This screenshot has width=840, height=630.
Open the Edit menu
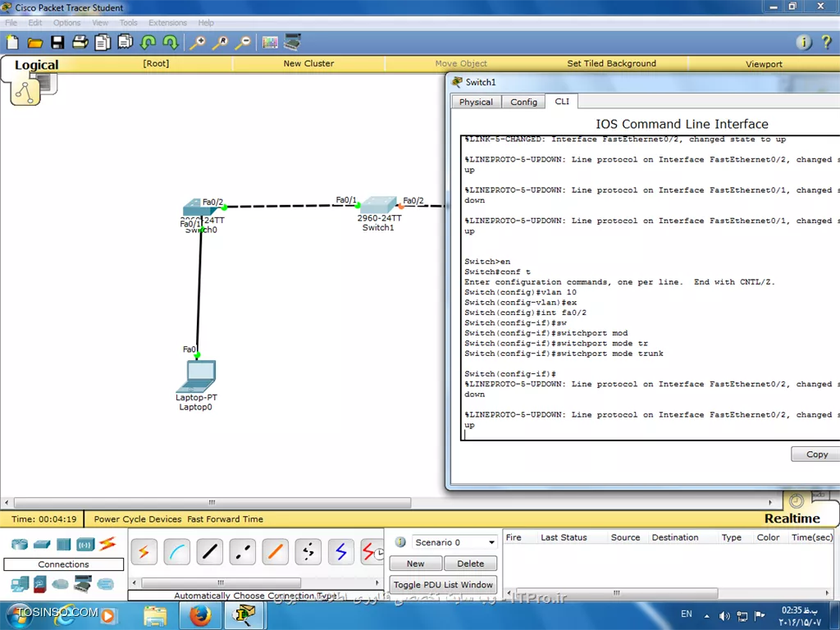pyautogui.click(x=34, y=22)
